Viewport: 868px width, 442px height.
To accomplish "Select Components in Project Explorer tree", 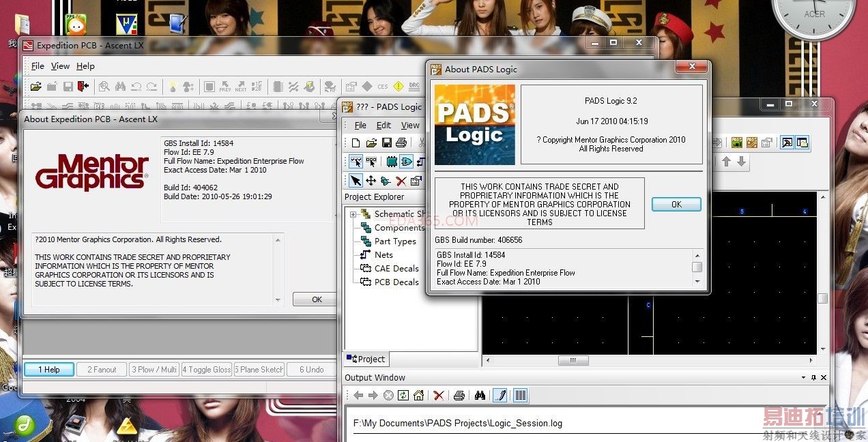I will tap(399, 228).
